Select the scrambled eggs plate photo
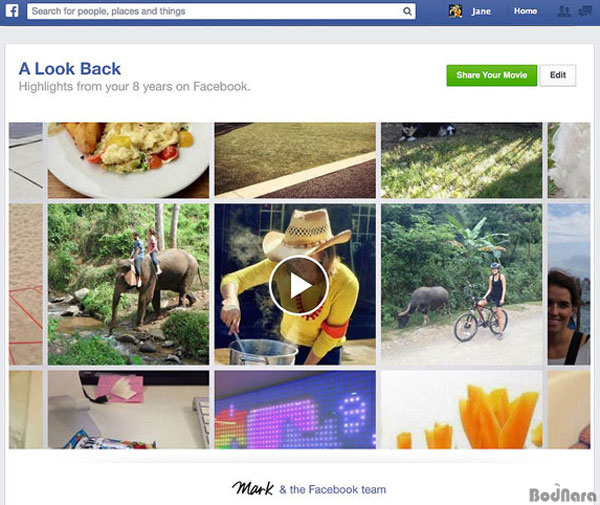The image size is (600, 505). 129,160
